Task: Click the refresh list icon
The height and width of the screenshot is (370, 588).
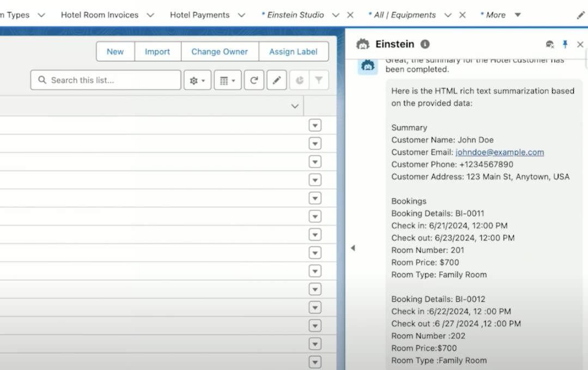Action: pos(254,80)
